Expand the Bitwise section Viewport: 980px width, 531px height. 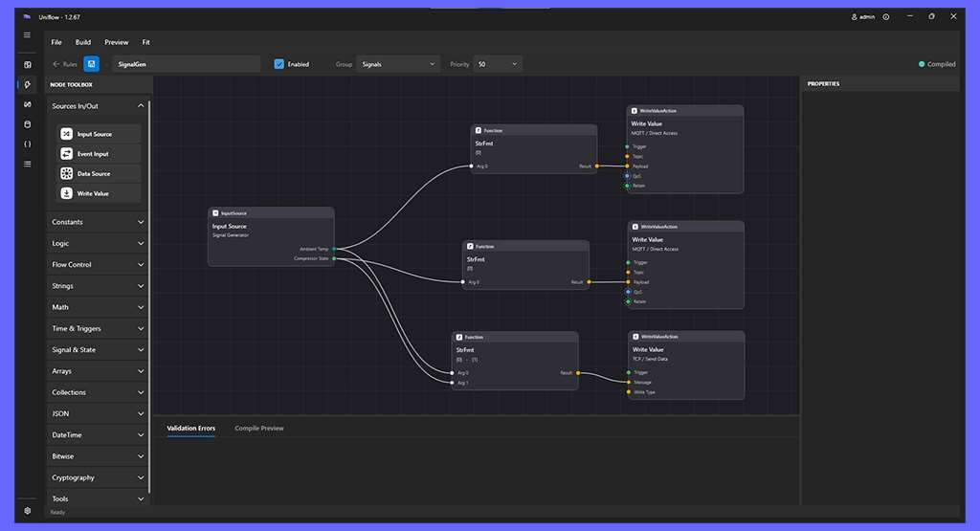pyautogui.click(x=97, y=456)
